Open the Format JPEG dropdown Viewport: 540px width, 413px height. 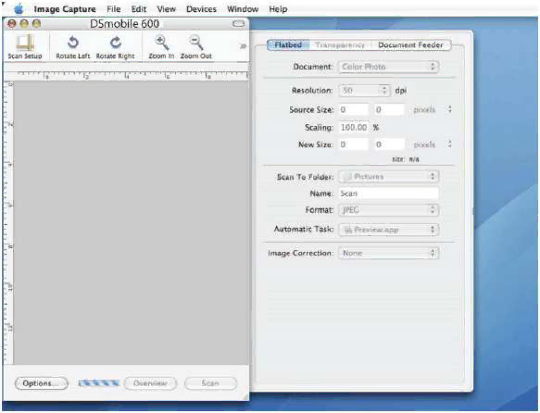click(x=388, y=210)
